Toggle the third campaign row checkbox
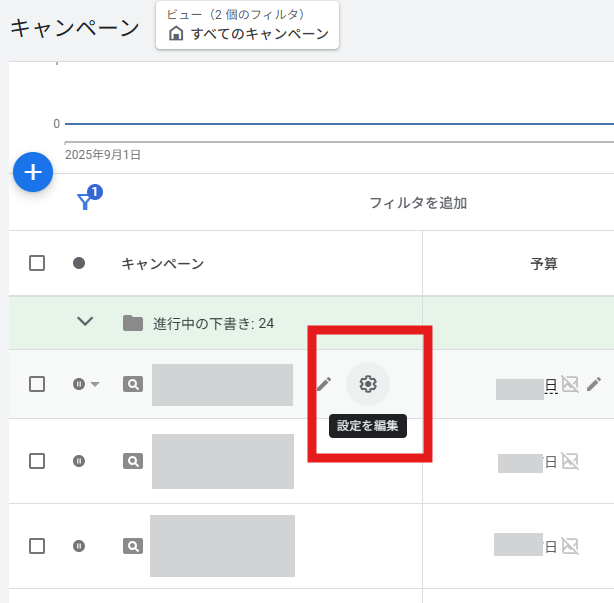Screen dimensions: 614x603 37,546
